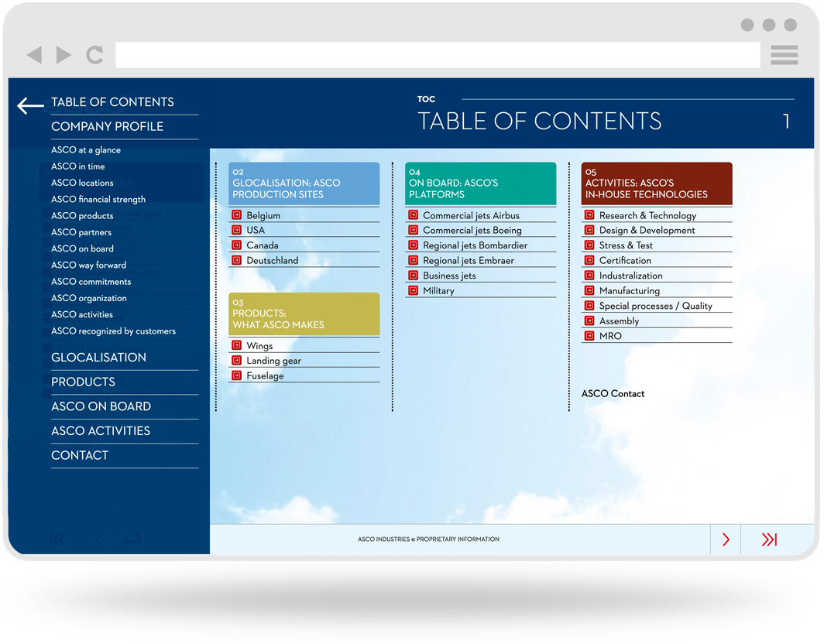Open Contact sidebar section
The image size is (824, 644).
pyautogui.click(x=80, y=455)
